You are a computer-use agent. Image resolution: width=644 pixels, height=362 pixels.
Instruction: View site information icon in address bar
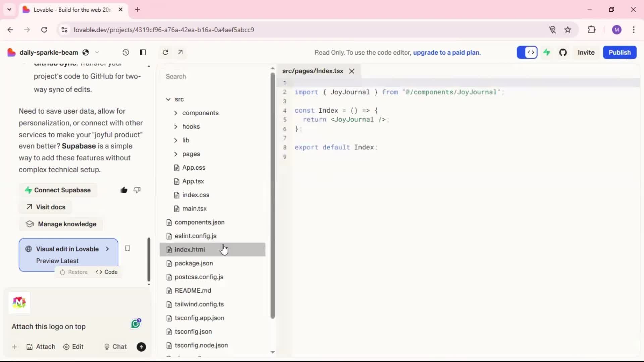coord(64,30)
